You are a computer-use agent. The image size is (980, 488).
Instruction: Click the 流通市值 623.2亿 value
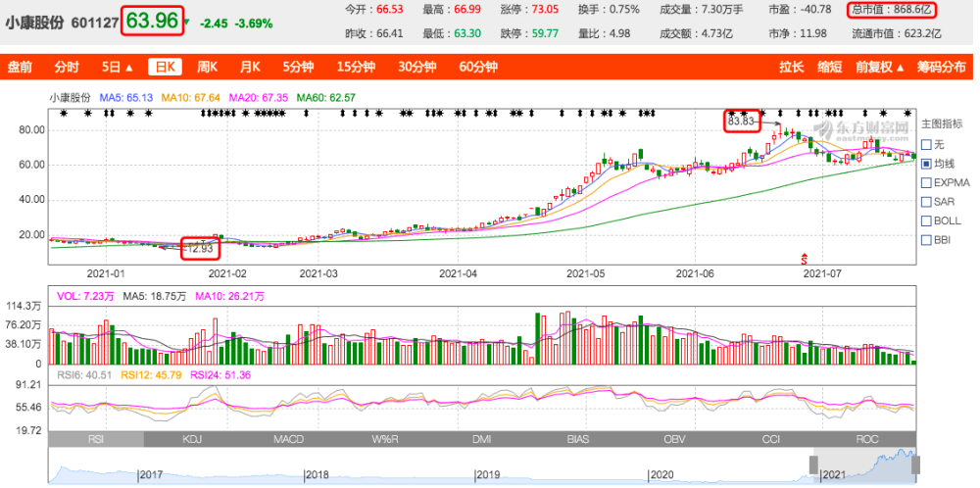pyautogui.click(x=897, y=33)
